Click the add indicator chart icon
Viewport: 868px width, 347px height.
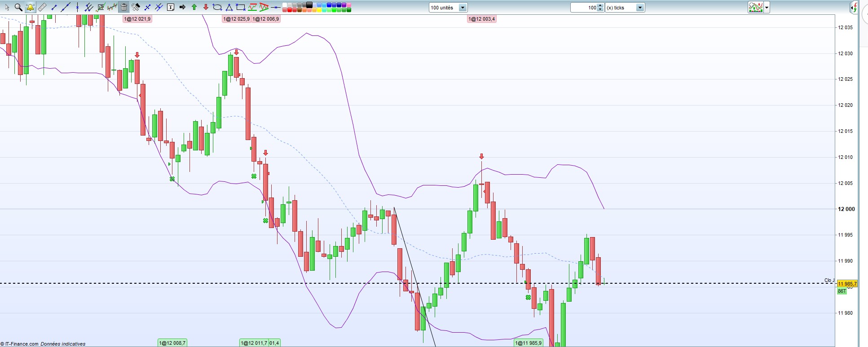click(755, 7)
